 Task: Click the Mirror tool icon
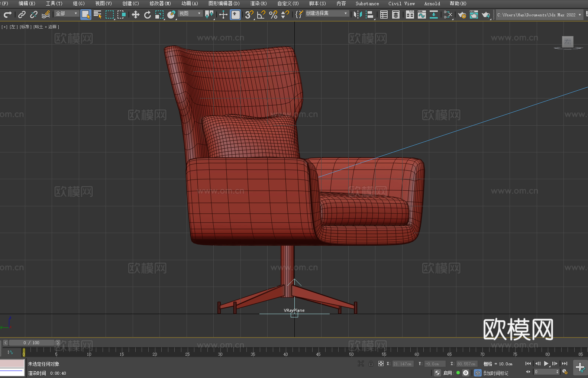click(x=358, y=14)
